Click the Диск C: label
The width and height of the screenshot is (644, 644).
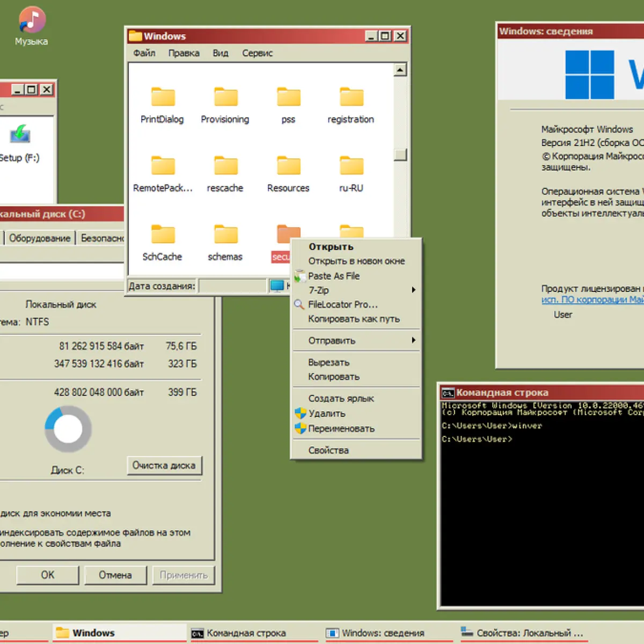point(68,471)
